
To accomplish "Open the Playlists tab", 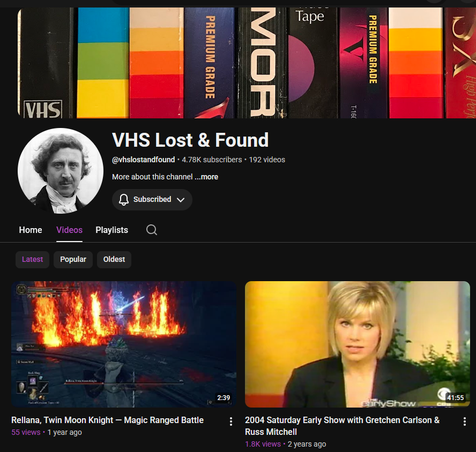I will coord(111,230).
